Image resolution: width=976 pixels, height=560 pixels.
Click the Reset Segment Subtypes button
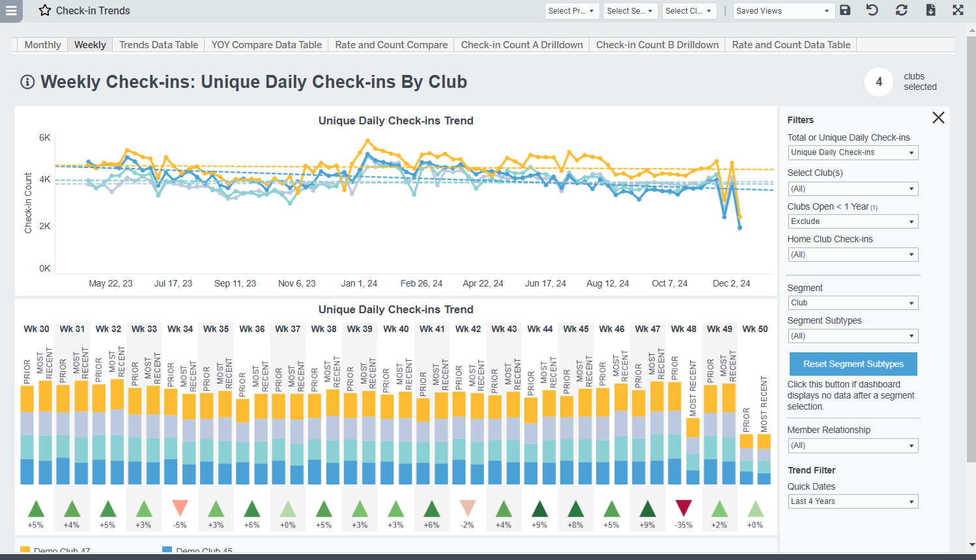click(853, 364)
